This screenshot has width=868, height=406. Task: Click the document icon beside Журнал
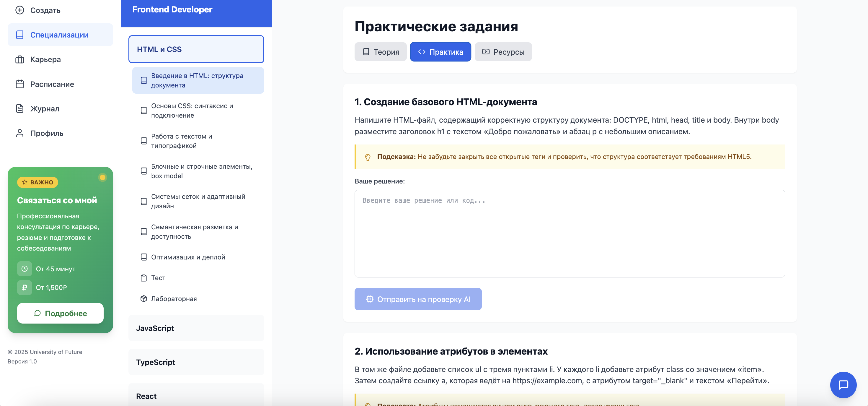20,108
